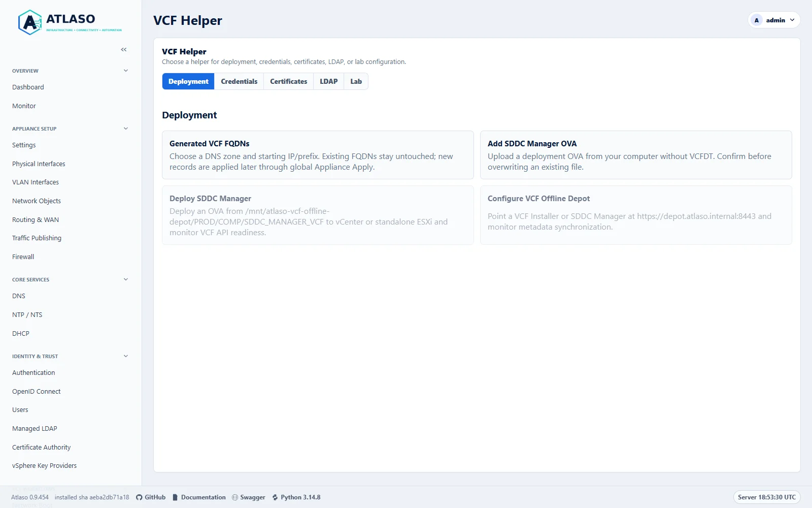Open Monitor page
812x508 pixels.
point(24,106)
